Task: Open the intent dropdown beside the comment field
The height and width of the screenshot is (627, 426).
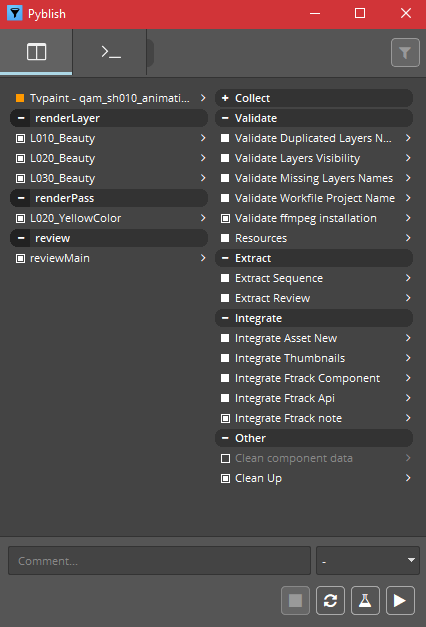Action: point(368,561)
